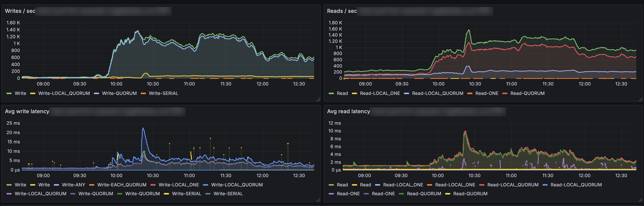Toggle Read-LOCAL_ONE series in Reads / sec legend
Screen dimensions: 644x206
[x=380, y=93]
